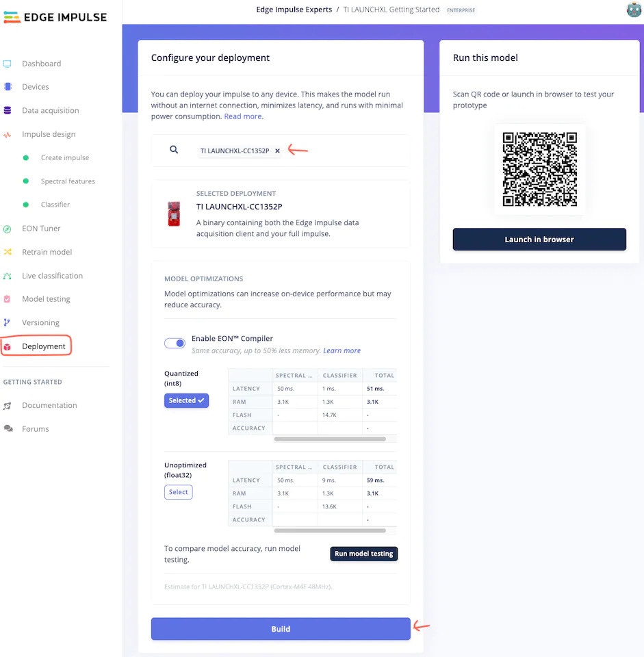The width and height of the screenshot is (644, 657).
Task: Click the deployment search input field
Action: pyautogui.click(x=281, y=151)
